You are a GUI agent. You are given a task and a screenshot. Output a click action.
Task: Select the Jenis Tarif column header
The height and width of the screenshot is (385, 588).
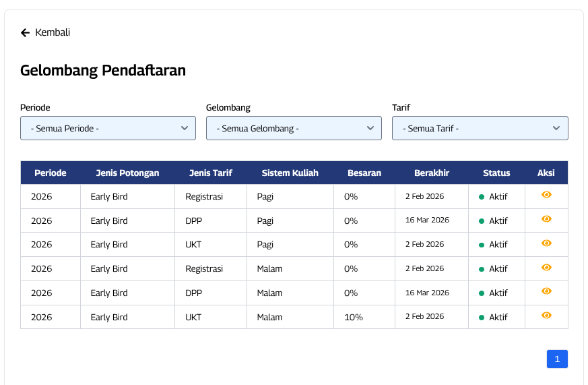pos(211,173)
